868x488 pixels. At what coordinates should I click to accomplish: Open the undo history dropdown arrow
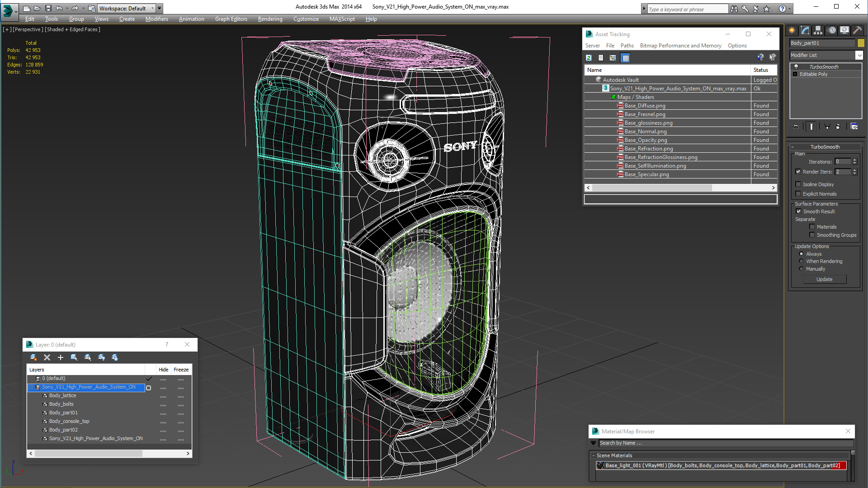click(67, 8)
